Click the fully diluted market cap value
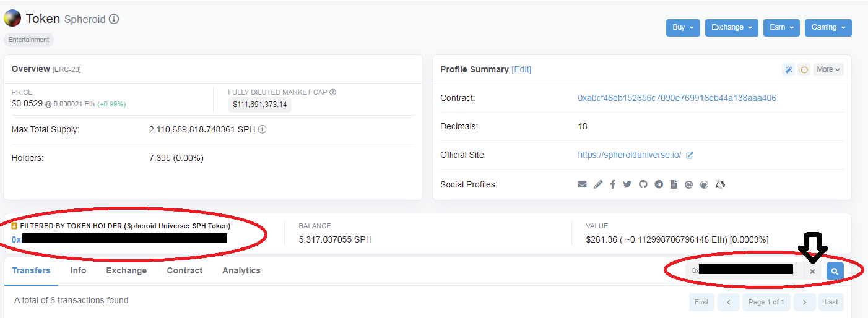 [x=259, y=105]
